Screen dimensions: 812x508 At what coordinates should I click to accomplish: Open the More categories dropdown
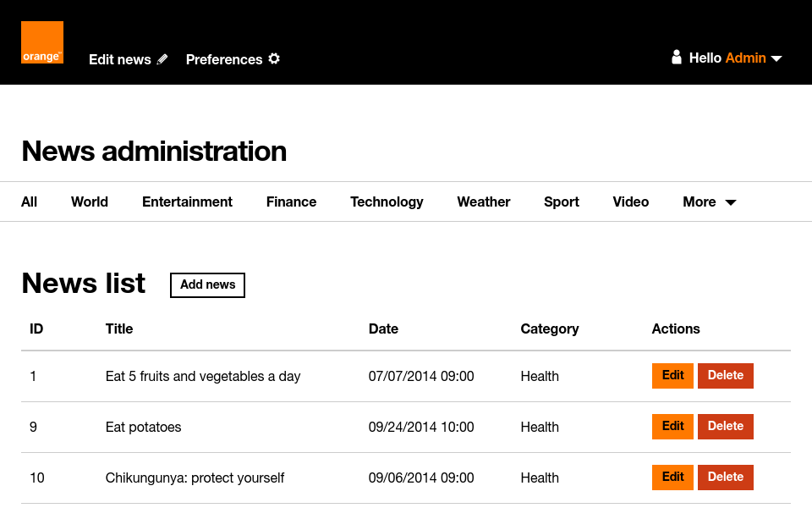click(x=709, y=202)
